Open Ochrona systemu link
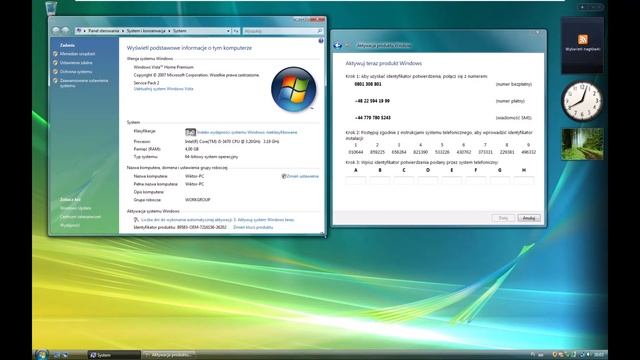Screen dimensions: 640x360 tap(76, 72)
